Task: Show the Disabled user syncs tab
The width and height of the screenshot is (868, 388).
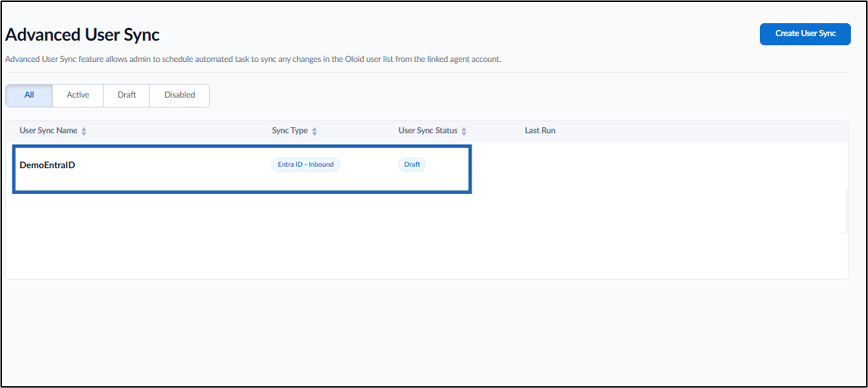Action: pos(180,95)
